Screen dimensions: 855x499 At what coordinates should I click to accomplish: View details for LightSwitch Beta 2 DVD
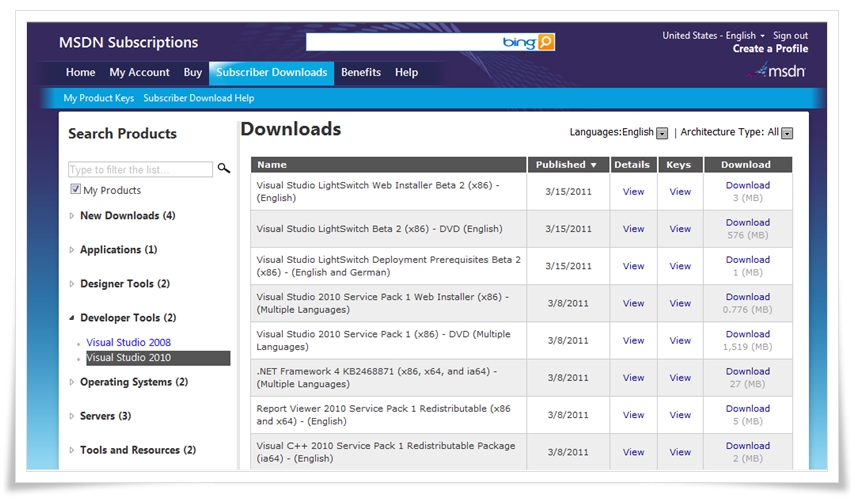pos(633,229)
